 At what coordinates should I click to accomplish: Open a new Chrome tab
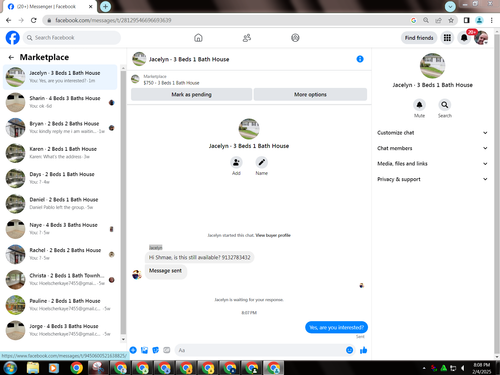[105, 6]
